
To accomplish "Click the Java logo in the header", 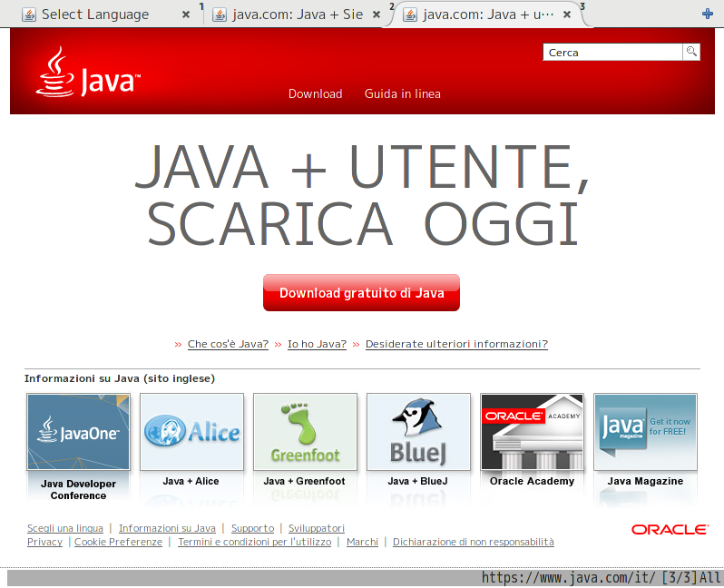I will [x=88, y=72].
